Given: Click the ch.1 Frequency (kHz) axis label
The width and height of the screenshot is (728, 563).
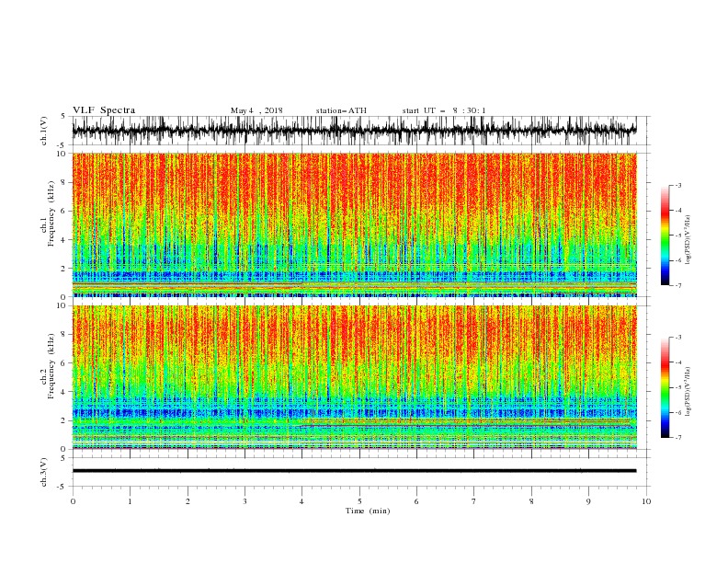Looking at the screenshot, I should click(x=48, y=213).
